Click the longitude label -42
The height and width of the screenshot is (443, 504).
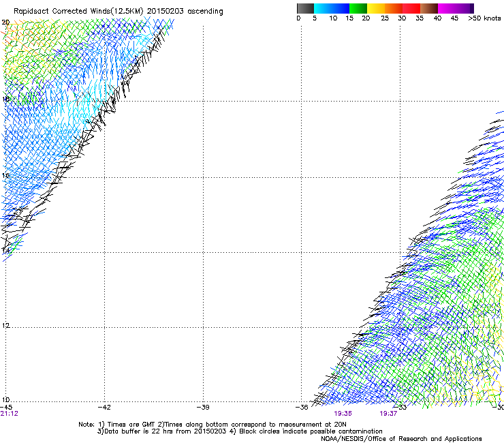coord(104,408)
